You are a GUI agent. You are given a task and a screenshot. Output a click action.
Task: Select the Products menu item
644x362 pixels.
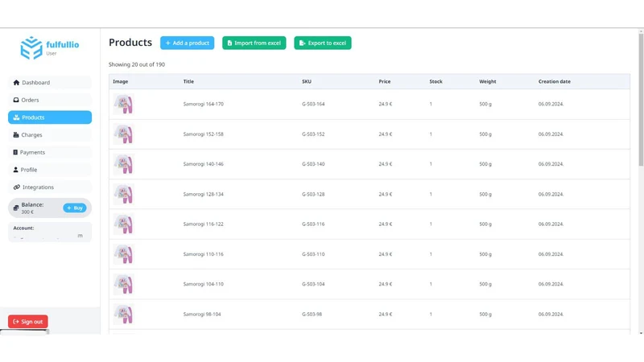point(50,117)
